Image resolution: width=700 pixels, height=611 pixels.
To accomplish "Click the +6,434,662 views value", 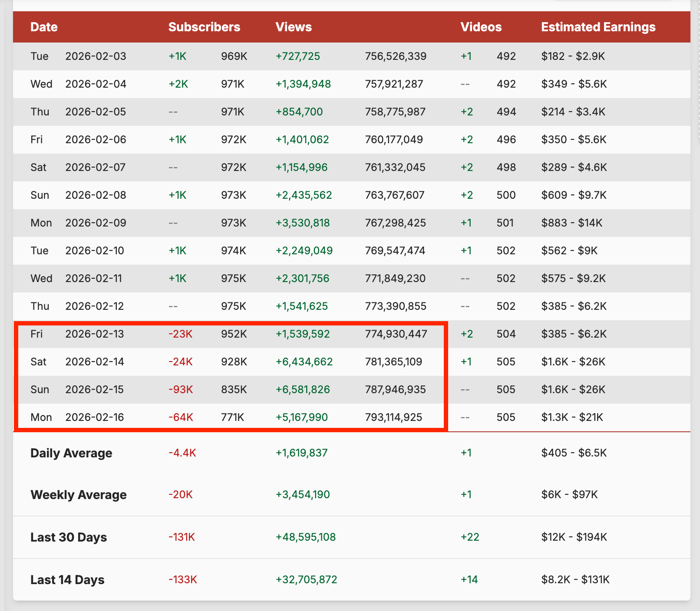I will pyautogui.click(x=304, y=362).
